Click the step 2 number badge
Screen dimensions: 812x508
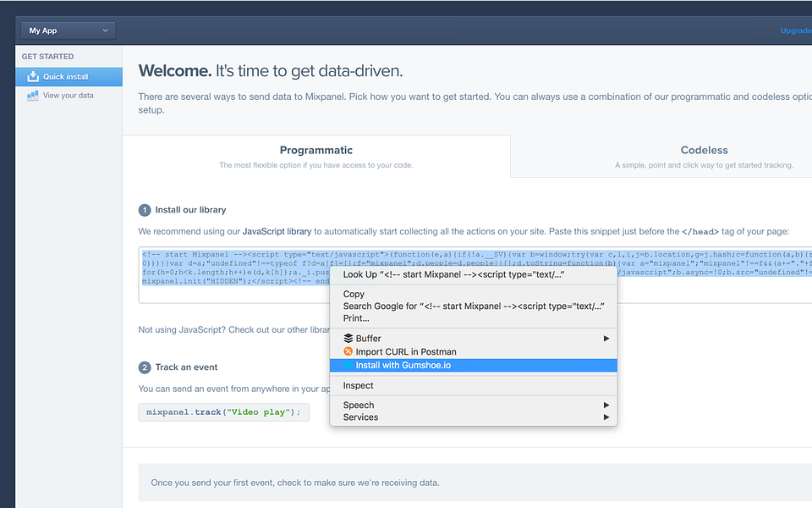[145, 367]
